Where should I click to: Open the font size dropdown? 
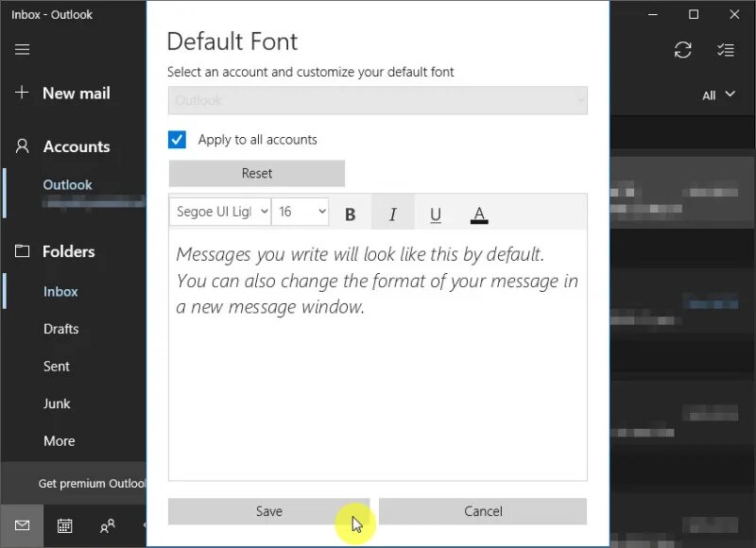(300, 212)
